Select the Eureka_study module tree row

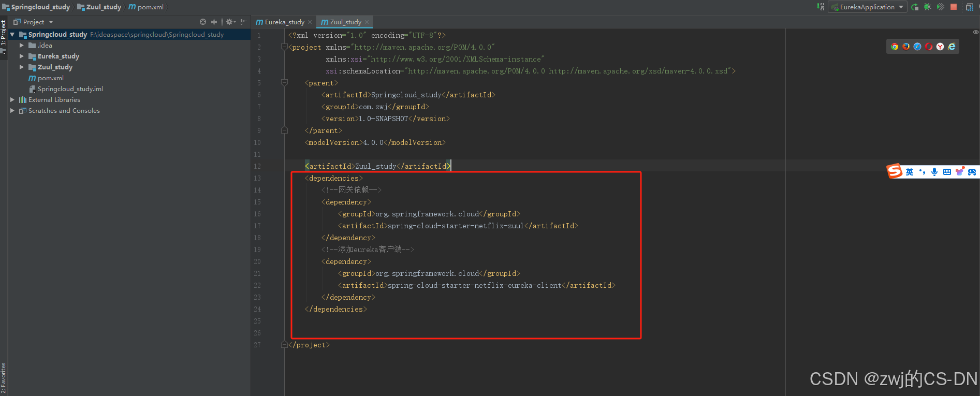[129, 56]
